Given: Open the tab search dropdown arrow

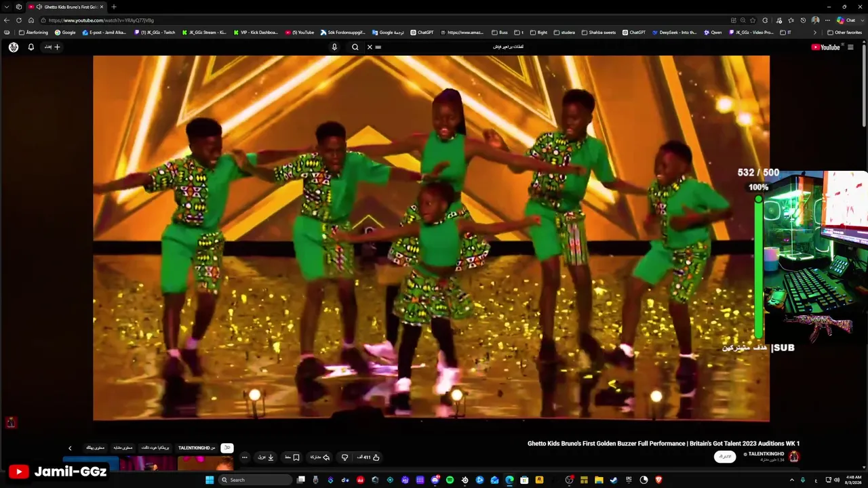Looking at the screenshot, I should coord(6,7).
